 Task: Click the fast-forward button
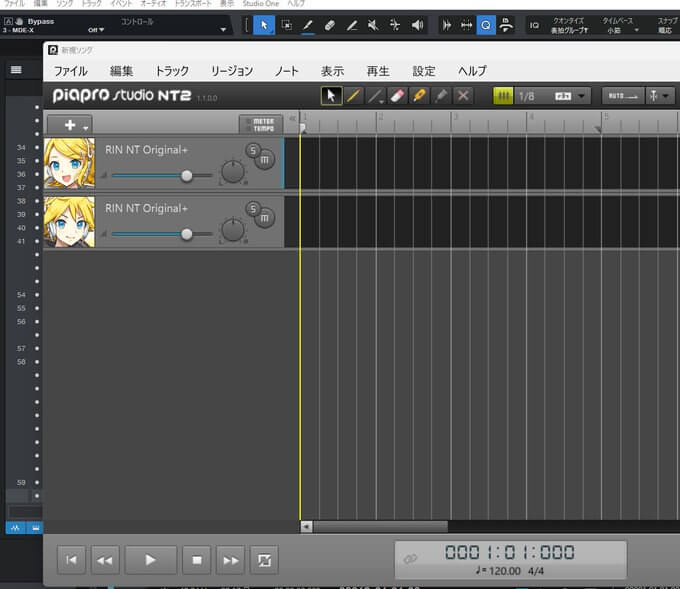230,560
